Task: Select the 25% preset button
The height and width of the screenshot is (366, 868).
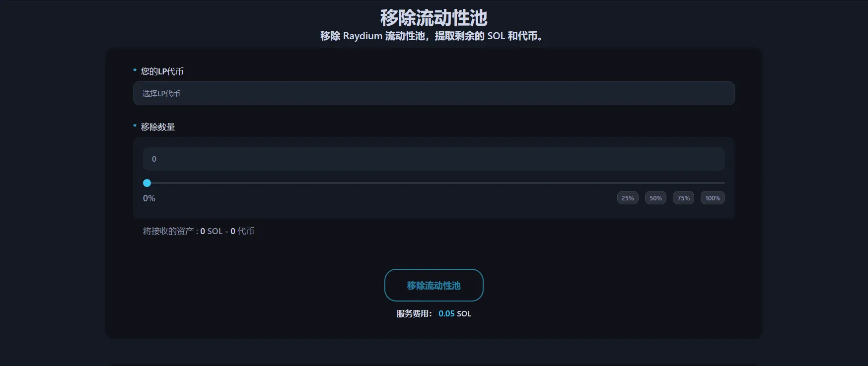Action: coord(628,198)
